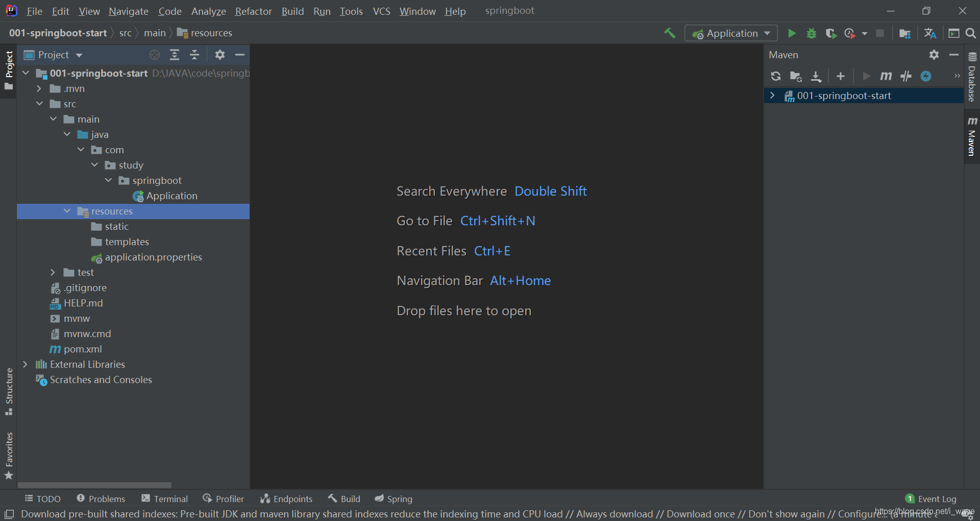The width and height of the screenshot is (980, 521).
Task: Download Sources and Documentation icon
Action: point(816,76)
